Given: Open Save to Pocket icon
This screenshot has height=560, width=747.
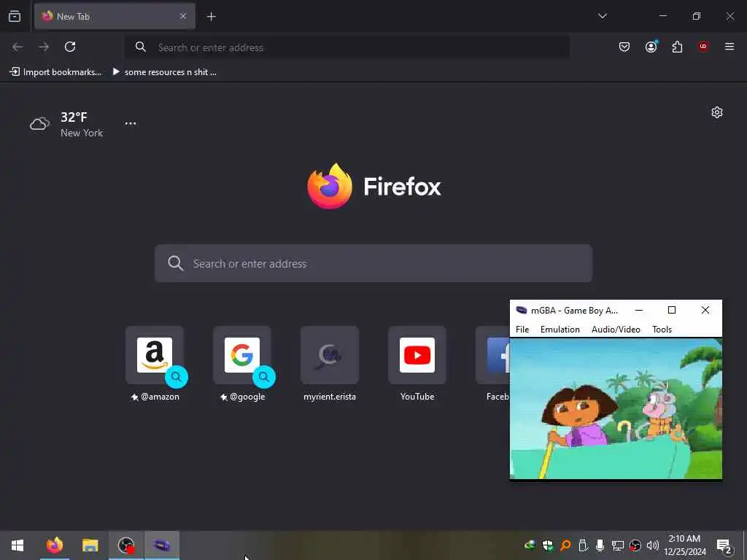Looking at the screenshot, I should (624, 47).
